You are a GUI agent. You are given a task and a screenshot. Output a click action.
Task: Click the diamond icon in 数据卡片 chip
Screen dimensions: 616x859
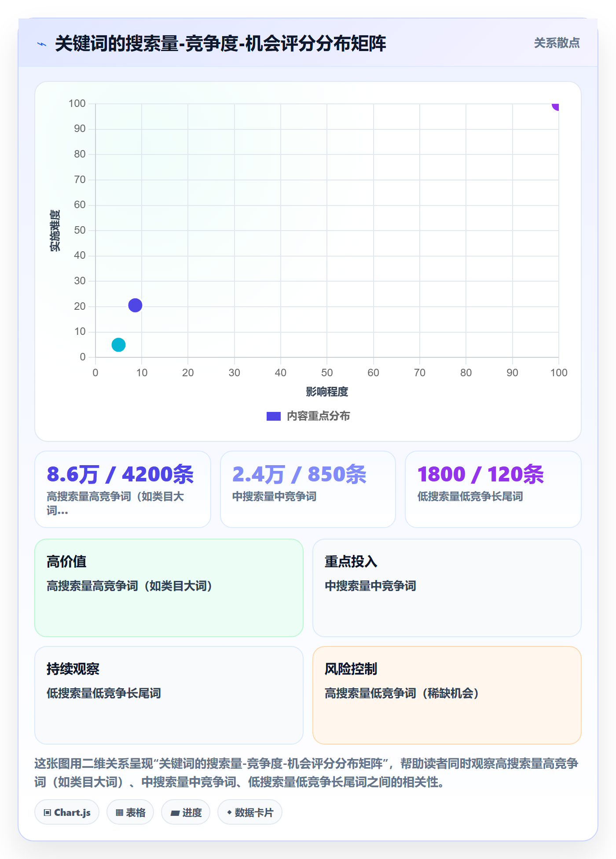tap(229, 812)
